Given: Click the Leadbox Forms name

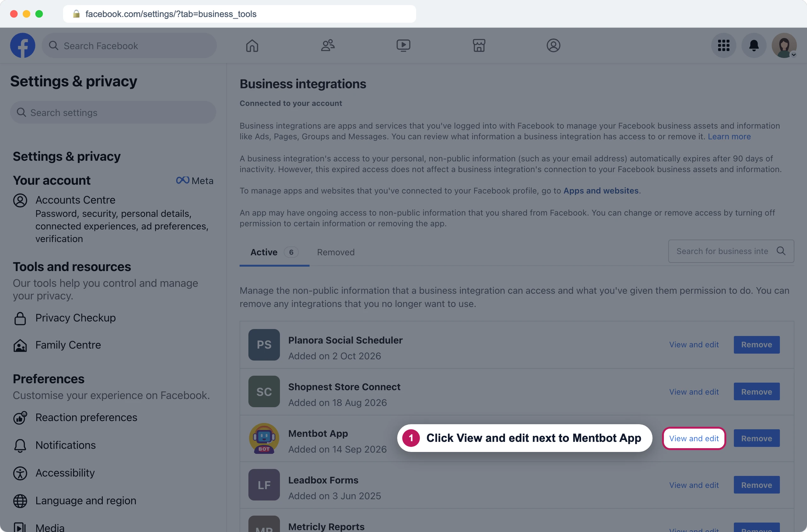Looking at the screenshot, I should [323, 480].
